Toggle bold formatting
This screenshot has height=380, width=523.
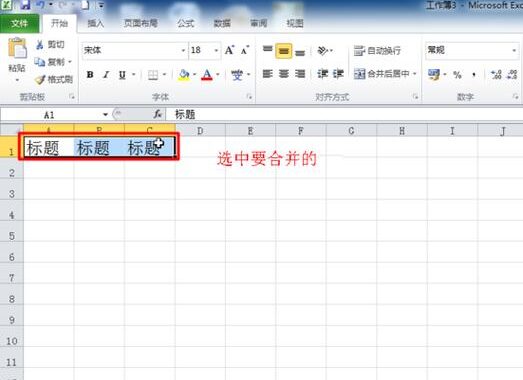pos(90,75)
